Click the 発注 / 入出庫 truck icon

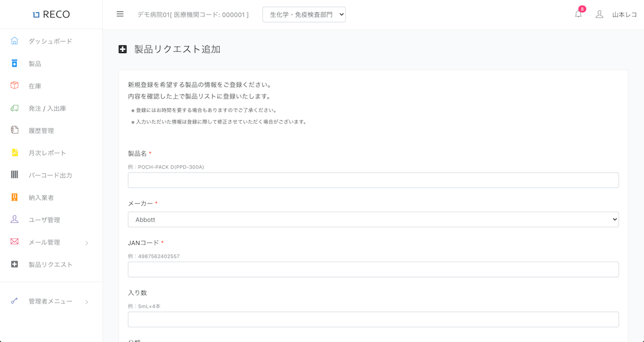pyautogui.click(x=14, y=108)
